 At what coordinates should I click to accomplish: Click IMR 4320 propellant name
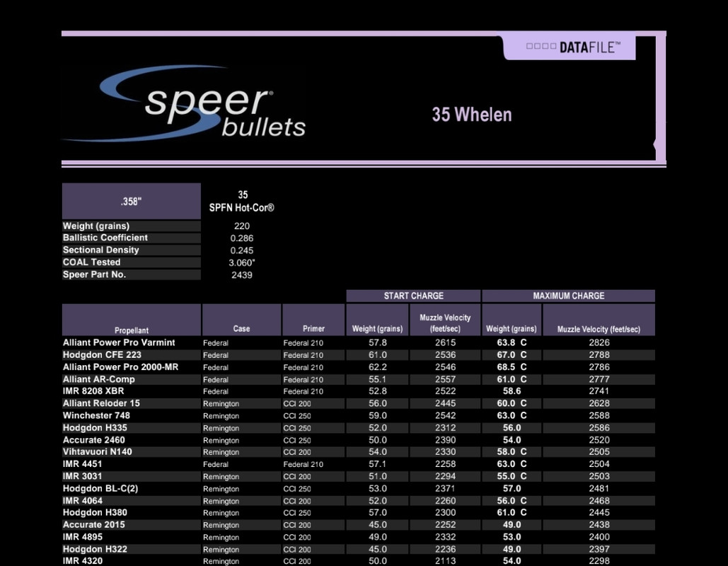click(x=83, y=561)
